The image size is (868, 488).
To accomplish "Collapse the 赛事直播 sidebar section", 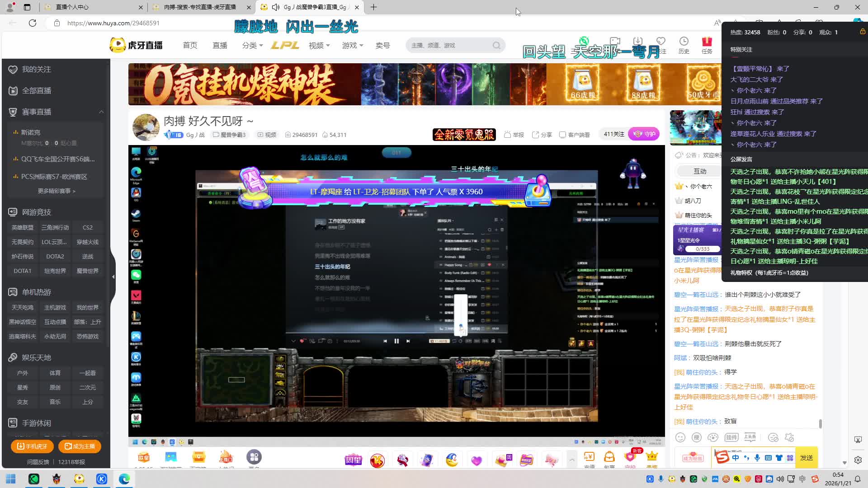I will point(101,112).
